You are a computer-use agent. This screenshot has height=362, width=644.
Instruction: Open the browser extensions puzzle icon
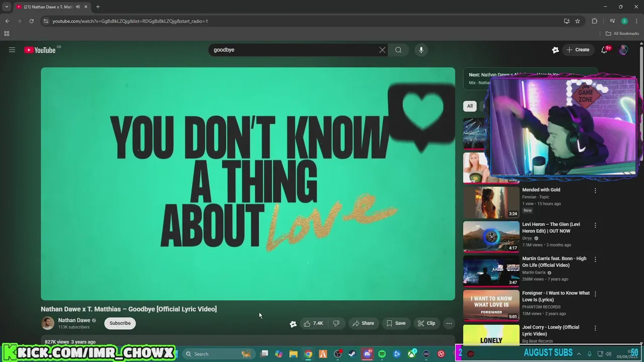pos(595,21)
